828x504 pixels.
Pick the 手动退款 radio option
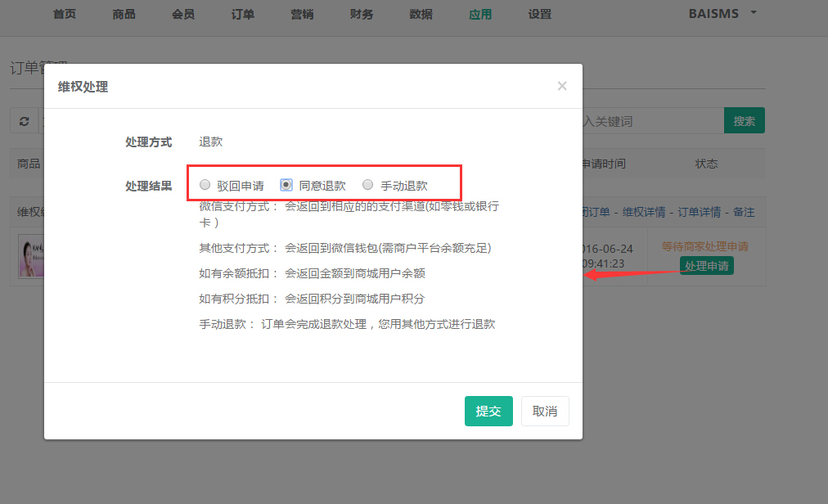[368, 185]
